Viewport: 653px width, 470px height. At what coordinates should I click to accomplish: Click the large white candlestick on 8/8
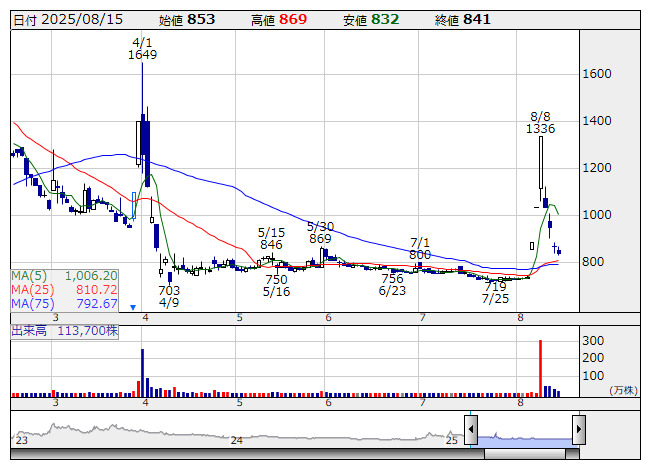coord(541,162)
